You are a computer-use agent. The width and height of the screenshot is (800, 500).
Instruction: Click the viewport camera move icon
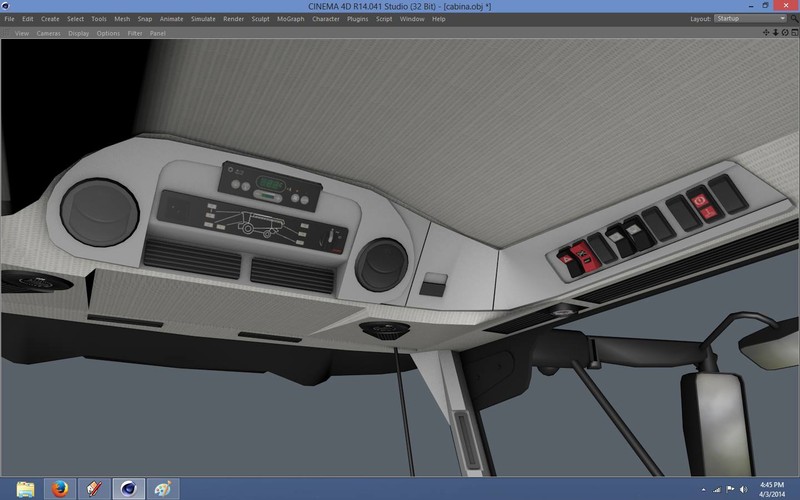tap(766, 33)
